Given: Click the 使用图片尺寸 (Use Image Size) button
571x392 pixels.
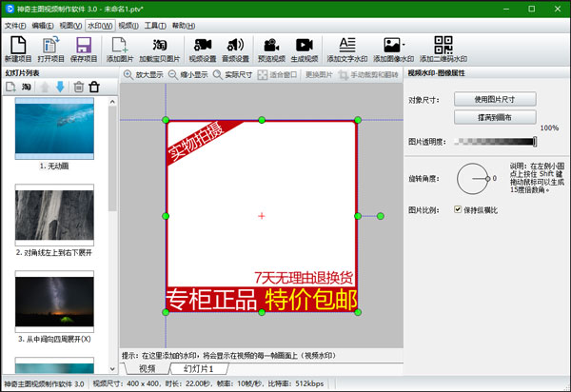Looking at the screenshot, I should tap(495, 99).
